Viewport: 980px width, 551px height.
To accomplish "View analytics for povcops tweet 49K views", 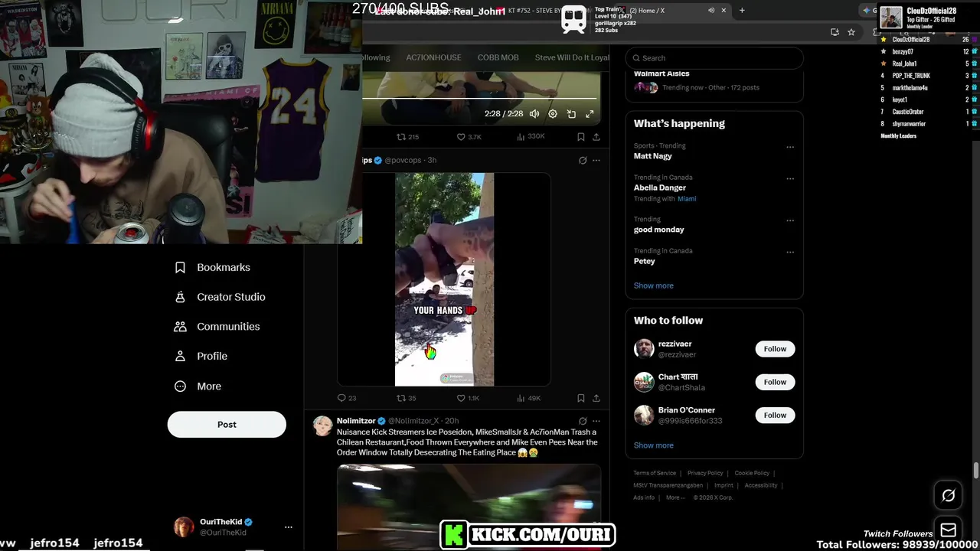I will 529,398.
